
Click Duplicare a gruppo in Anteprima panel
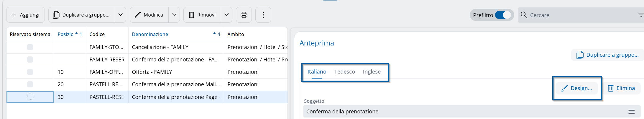[608, 55]
